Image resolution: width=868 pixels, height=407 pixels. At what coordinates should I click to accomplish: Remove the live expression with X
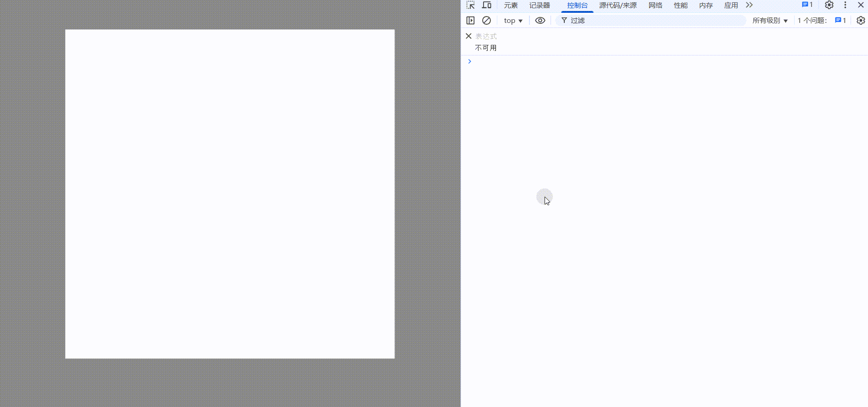(468, 36)
